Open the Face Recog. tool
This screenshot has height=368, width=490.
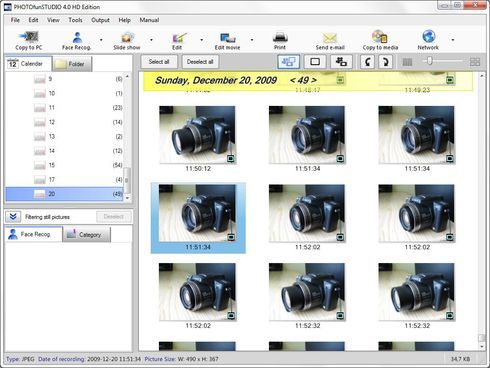[77, 40]
